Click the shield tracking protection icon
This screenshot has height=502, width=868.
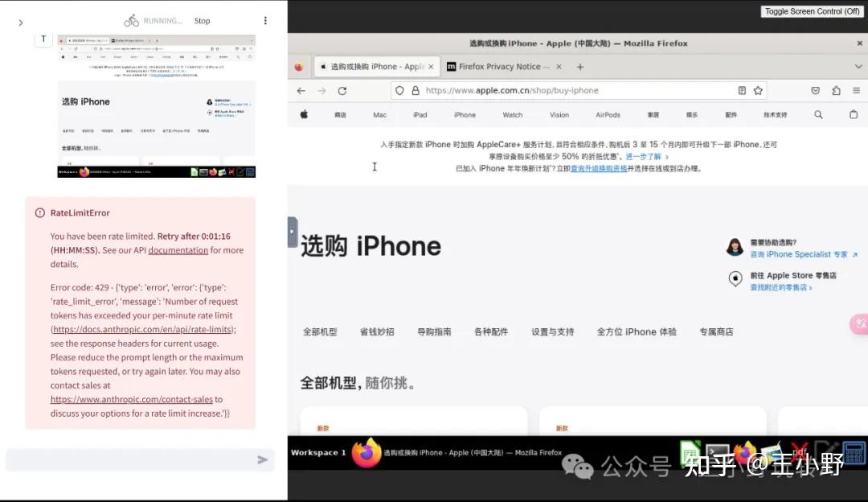coord(399,91)
